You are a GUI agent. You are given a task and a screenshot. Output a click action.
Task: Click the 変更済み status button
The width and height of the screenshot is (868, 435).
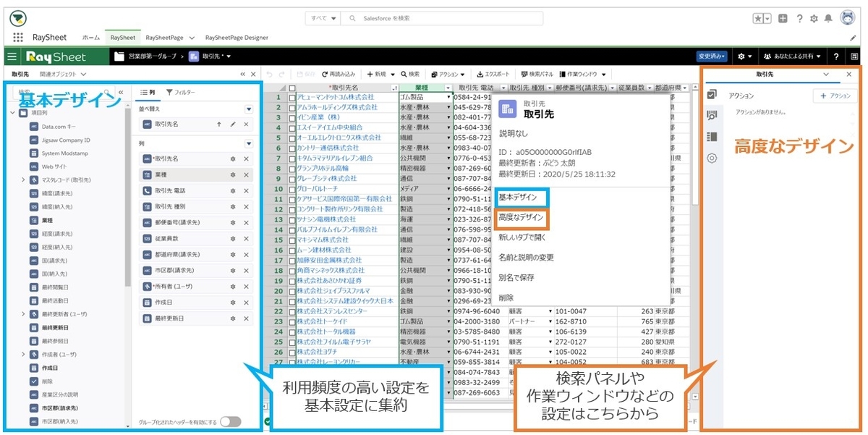tap(710, 56)
